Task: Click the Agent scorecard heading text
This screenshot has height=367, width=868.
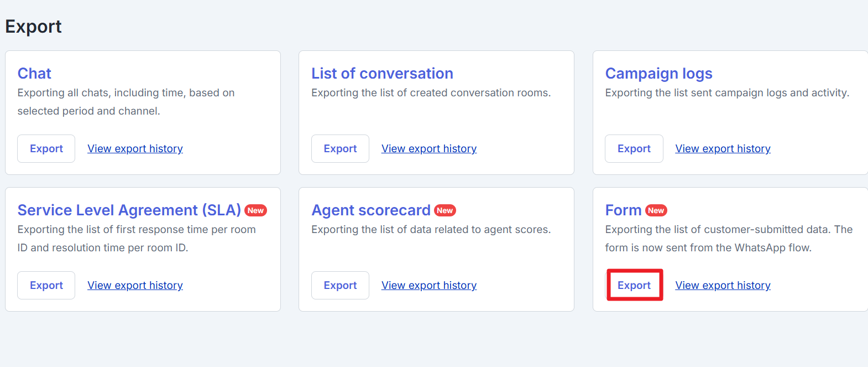Action: [370, 210]
